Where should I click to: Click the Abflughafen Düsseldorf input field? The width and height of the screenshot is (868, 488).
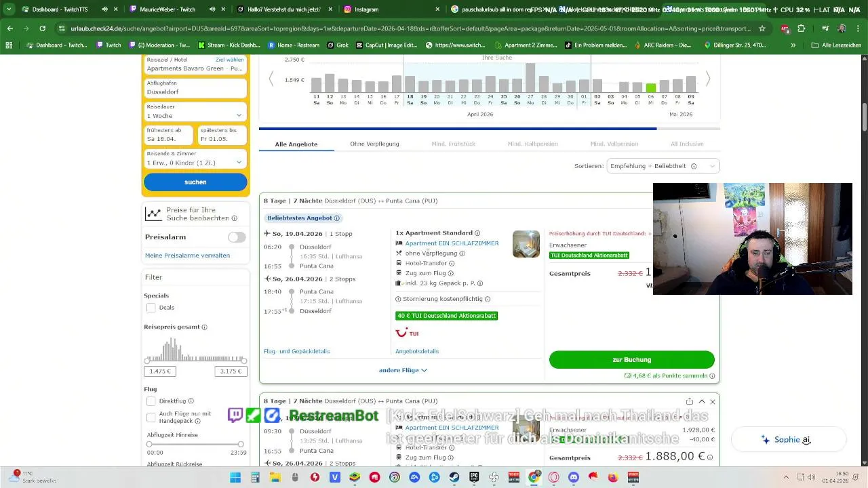(x=195, y=88)
